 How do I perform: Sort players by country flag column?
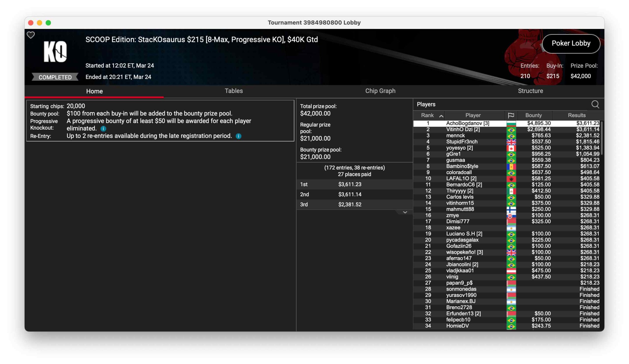point(511,115)
